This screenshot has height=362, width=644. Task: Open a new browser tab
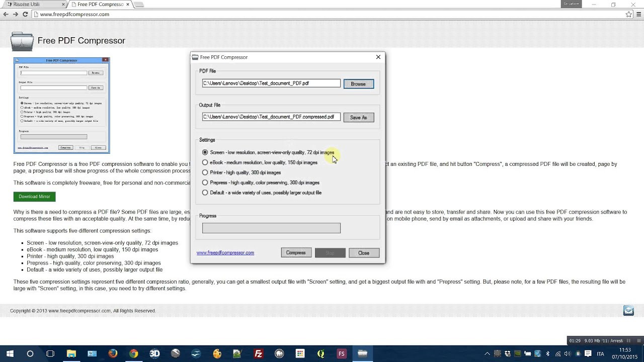click(x=139, y=5)
